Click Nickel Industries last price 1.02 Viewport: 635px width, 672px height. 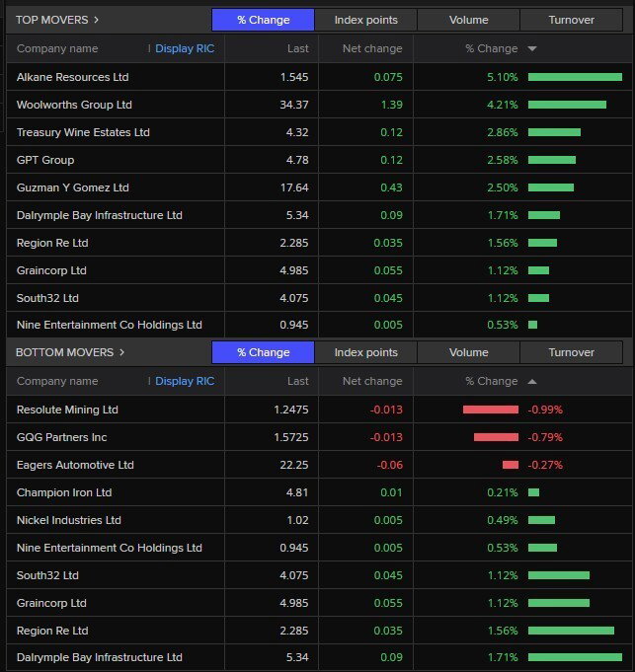point(297,520)
